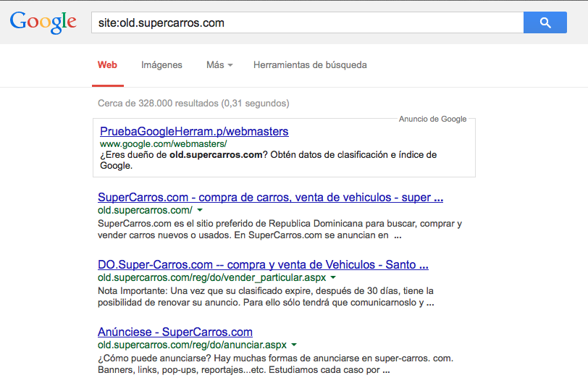Screen dimensions: 588x378
Task: Switch to the Imágenes tab
Action: click(161, 65)
